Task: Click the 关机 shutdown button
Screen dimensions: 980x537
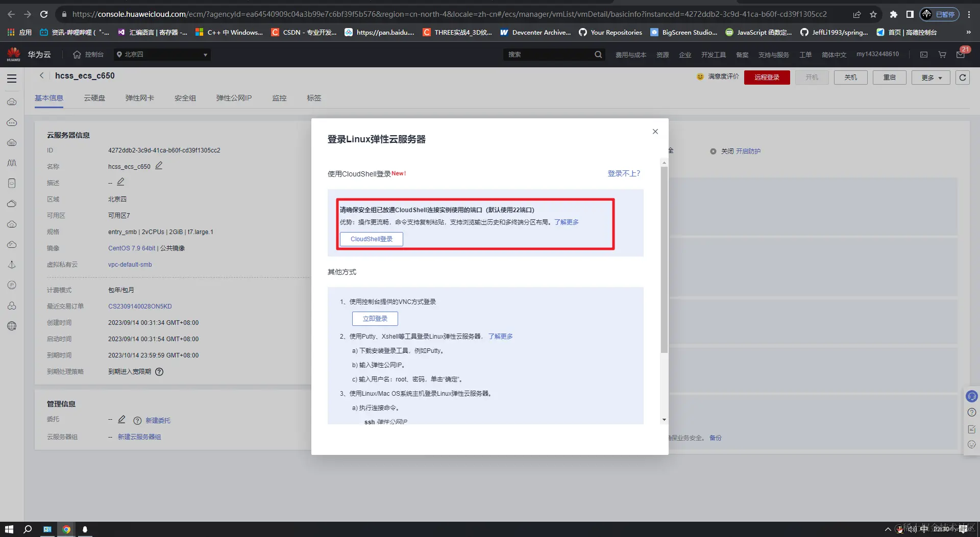Action: click(x=850, y=78)
